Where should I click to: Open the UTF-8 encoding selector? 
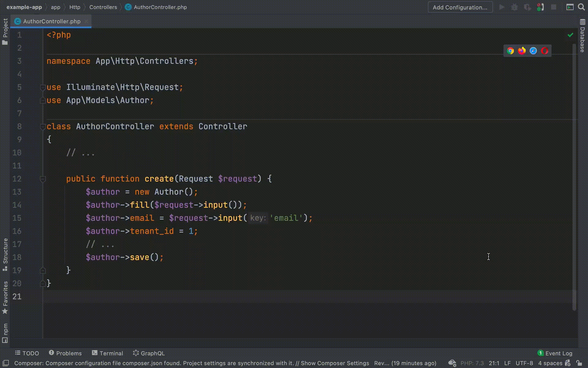point(524,363)
